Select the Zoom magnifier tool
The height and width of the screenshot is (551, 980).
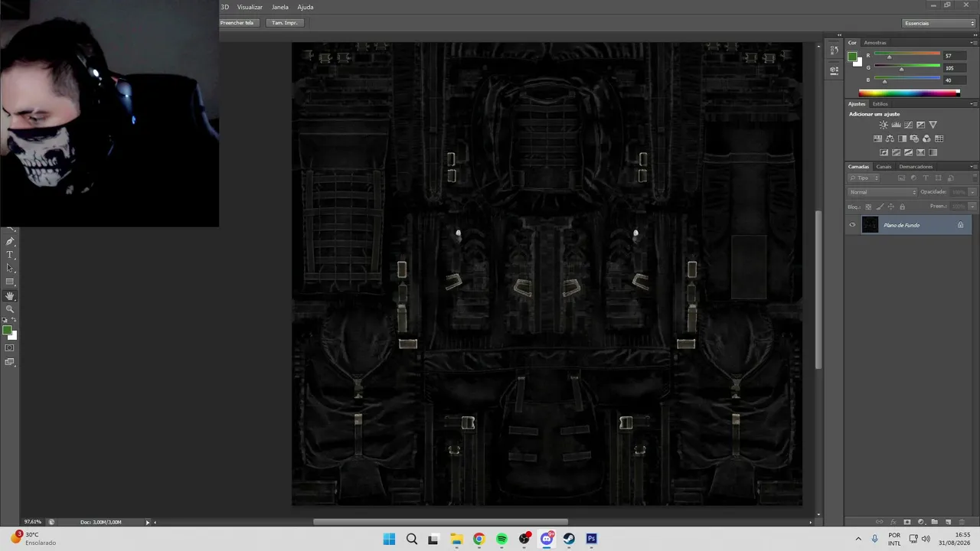pos(10,309)
